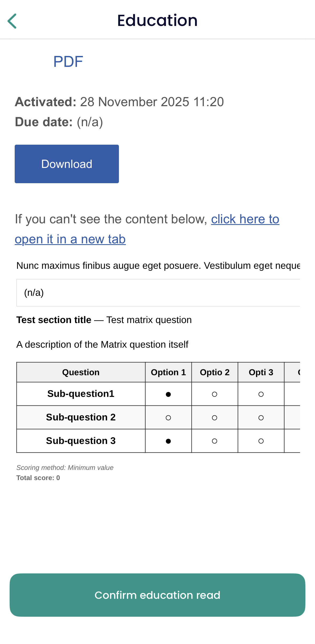Select Opti 3 for Sub-question1
The width and height of the screenshot is (315, 644).
261,394
